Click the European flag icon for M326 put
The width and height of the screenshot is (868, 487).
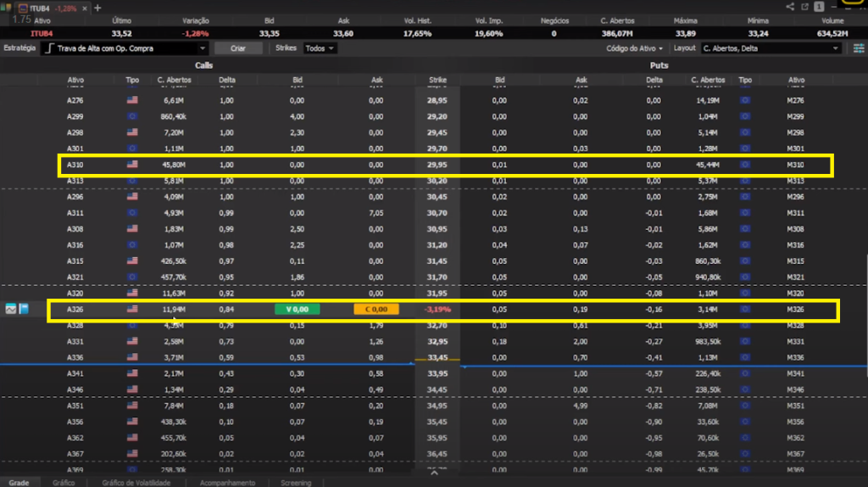pos(745,310)
